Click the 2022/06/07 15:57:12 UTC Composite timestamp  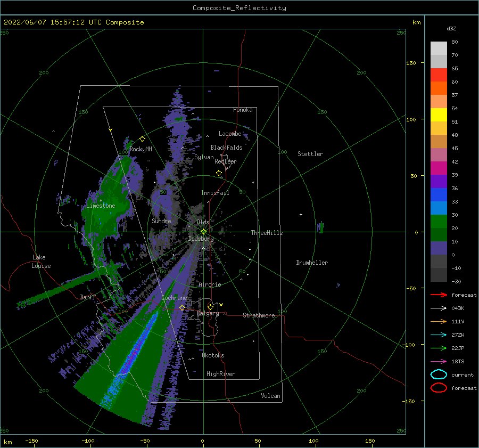tap(73, 22)
